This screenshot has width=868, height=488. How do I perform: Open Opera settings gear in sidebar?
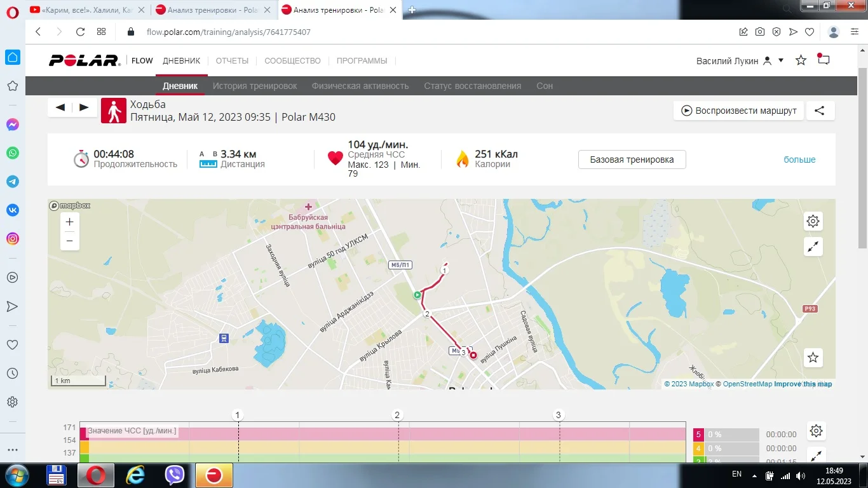click(12, 402)
